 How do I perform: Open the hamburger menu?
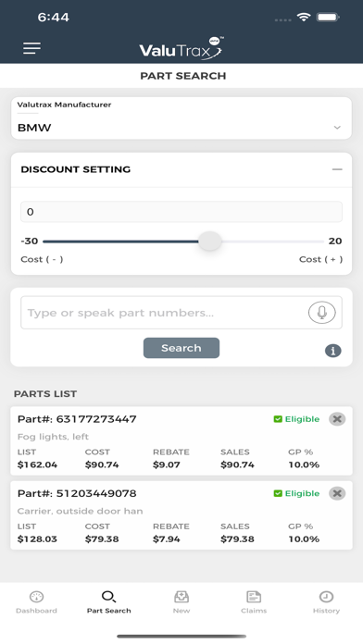[x=31, y=48]
